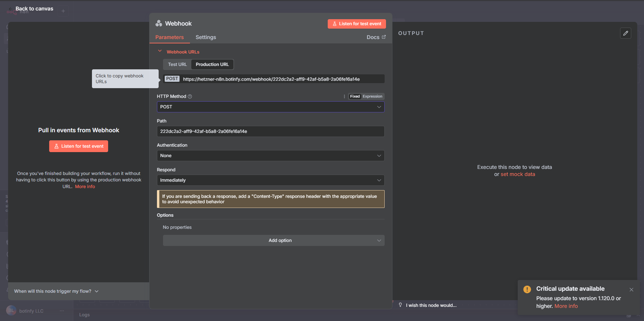Click the plus icon next to Back to canvas
This screenshot has width=644, height=321.
tap(63, 11)
